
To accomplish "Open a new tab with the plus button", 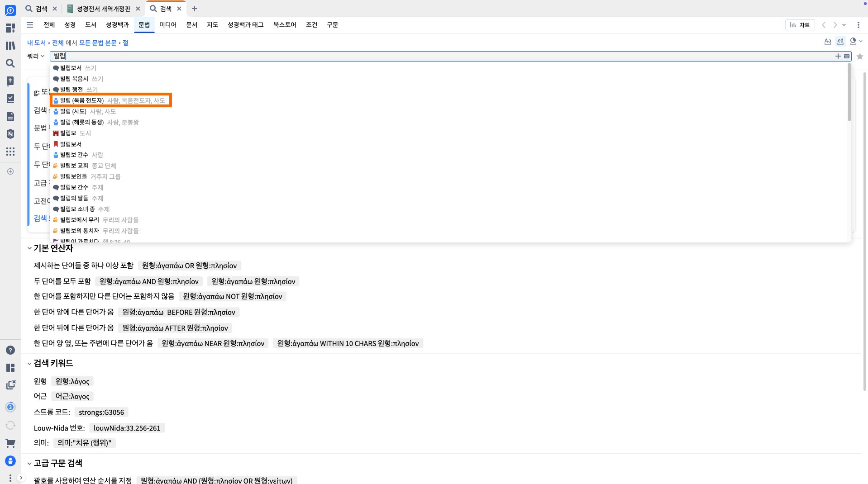I will [194, 9].
